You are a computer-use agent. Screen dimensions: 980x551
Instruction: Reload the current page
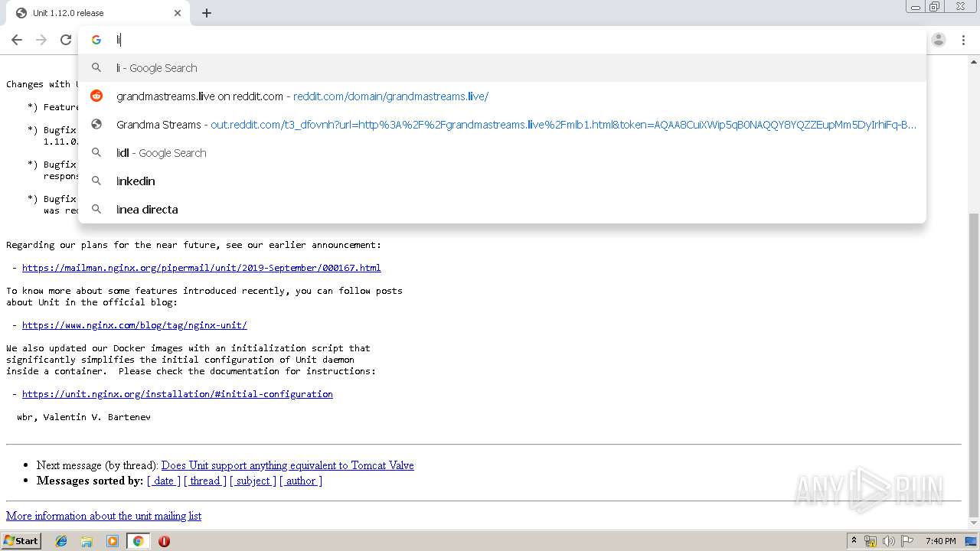(x=66, y=40)
